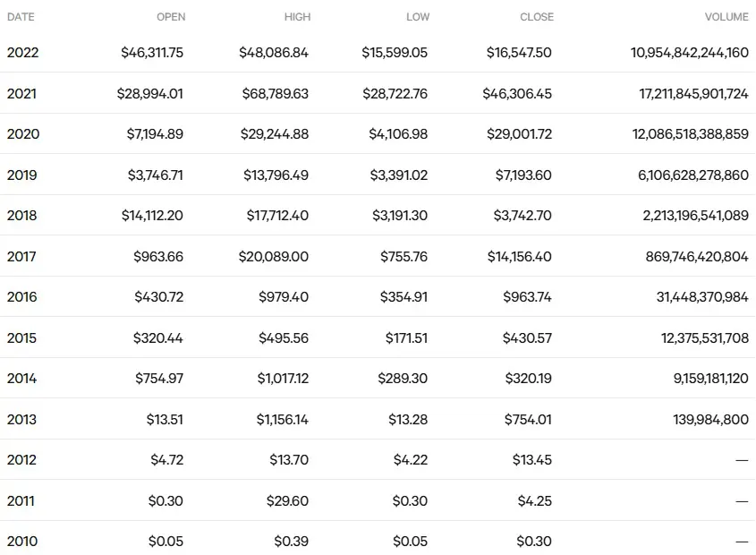Select the 2012 empty volume dash
This screenshot has height=555, width=756.
pos(742,460)
